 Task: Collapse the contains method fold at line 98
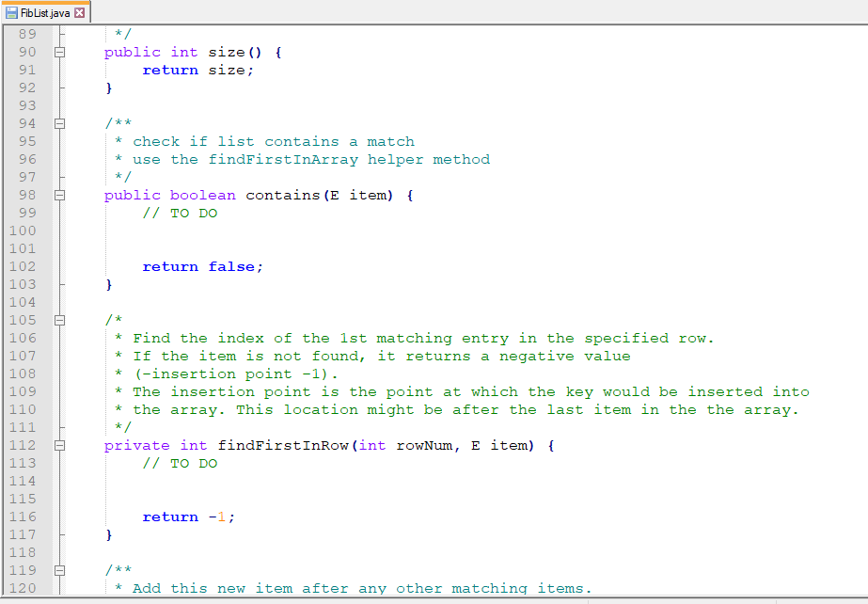60,196
